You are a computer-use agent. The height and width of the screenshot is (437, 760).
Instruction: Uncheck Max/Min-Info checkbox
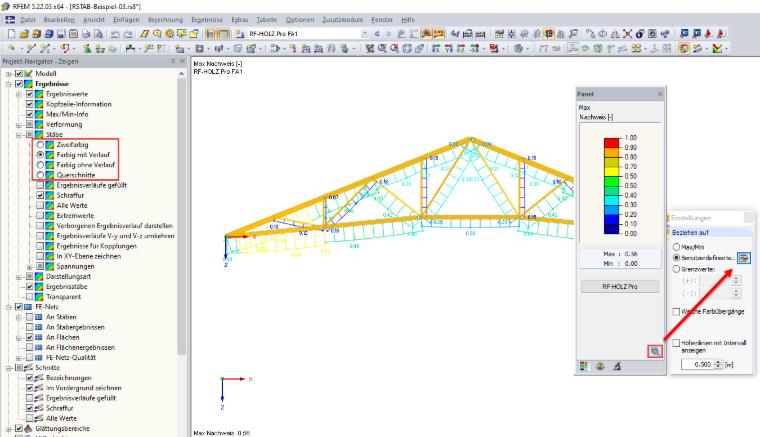30,114
